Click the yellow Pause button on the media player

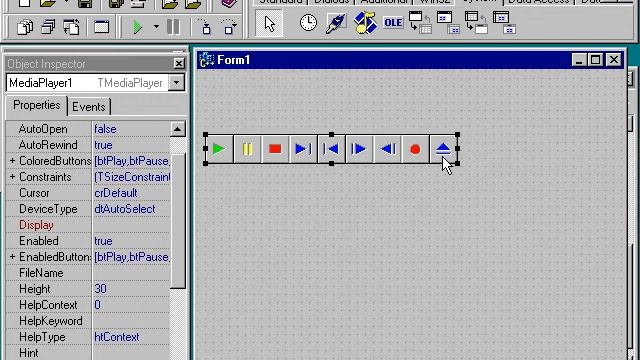[x=247, y=149]
